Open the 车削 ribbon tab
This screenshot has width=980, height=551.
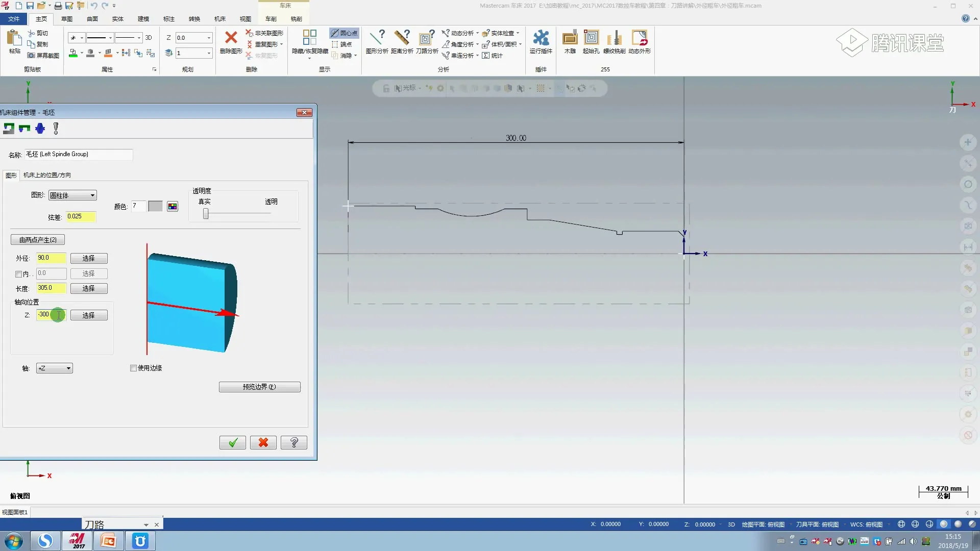coord(271,19)
